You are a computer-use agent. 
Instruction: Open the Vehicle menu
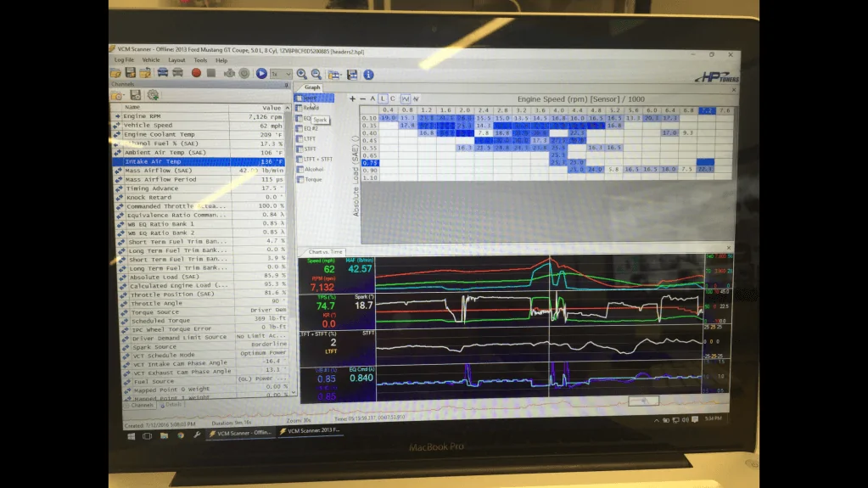[150, 59]
